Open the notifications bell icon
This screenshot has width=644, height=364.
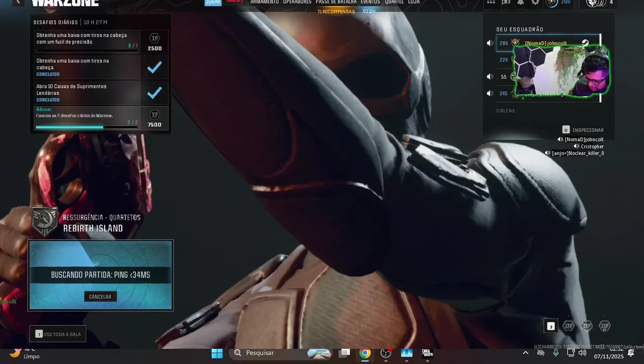pos(520,2)
